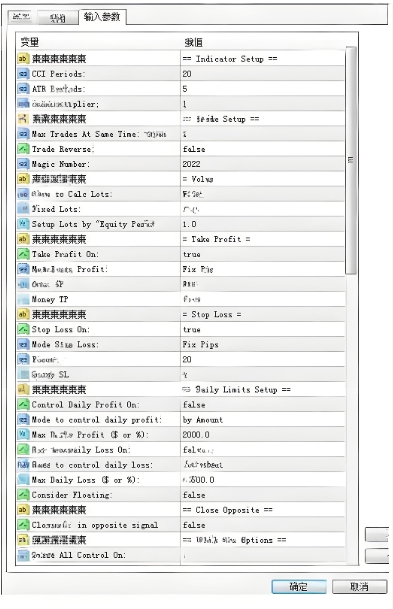Image resolution: width=393 pixels, height=609 pixels.
Task: Click the green icon beside Control Daily Profit On
Action: coord(23,405)
